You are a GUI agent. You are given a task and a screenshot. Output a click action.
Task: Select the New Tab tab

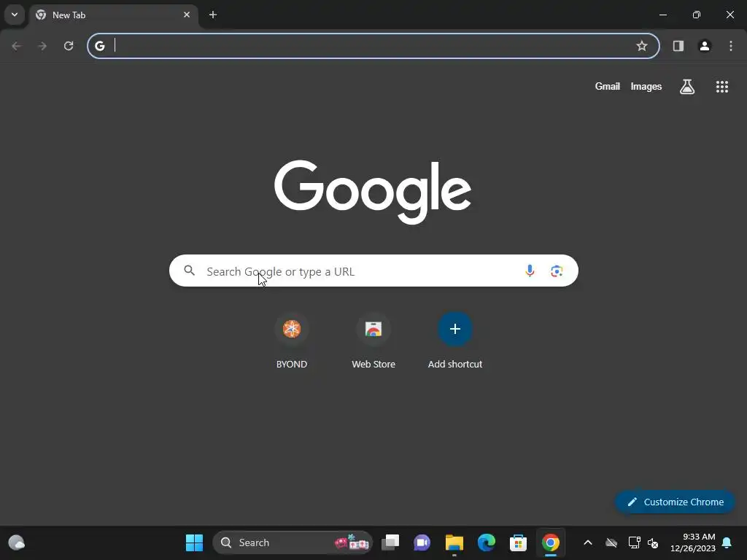click(x=113, y=15)
